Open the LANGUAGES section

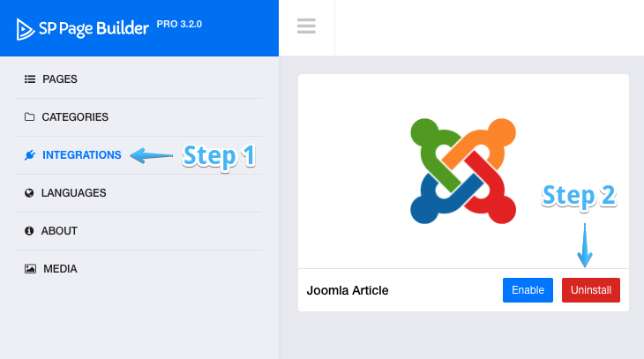73,193
